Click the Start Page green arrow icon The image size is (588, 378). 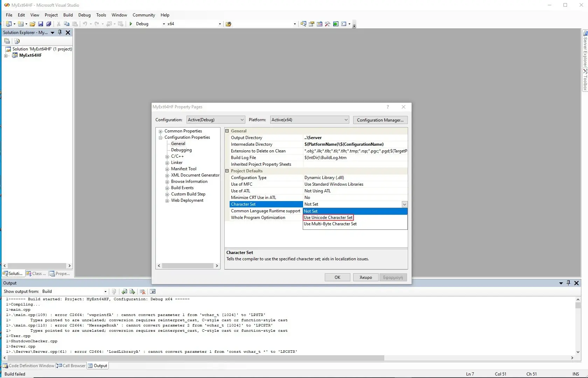336,24
